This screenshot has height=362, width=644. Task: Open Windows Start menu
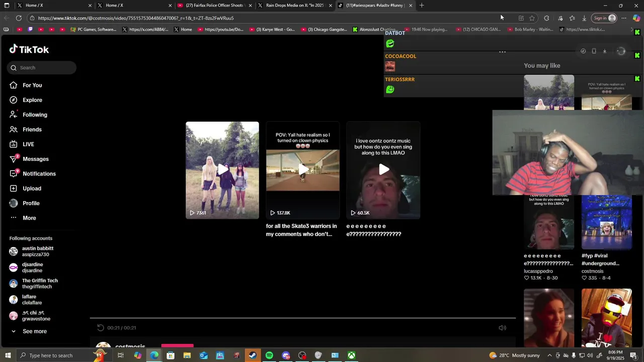[x=8, y=355]
